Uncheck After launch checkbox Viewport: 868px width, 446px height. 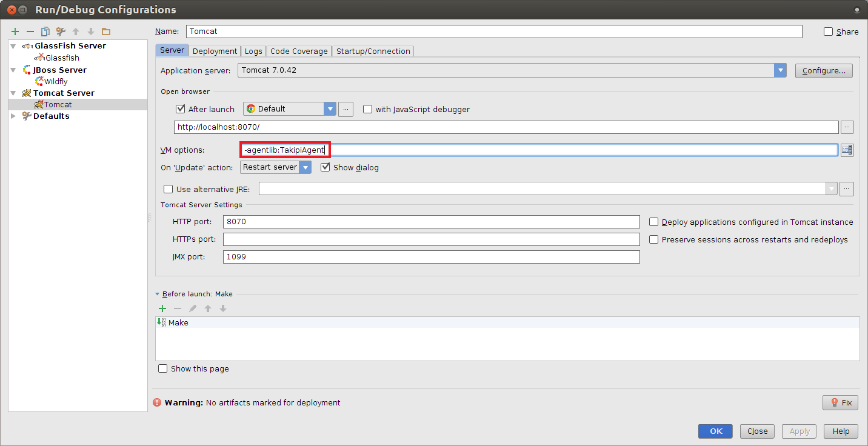click(x=180, y=109)
